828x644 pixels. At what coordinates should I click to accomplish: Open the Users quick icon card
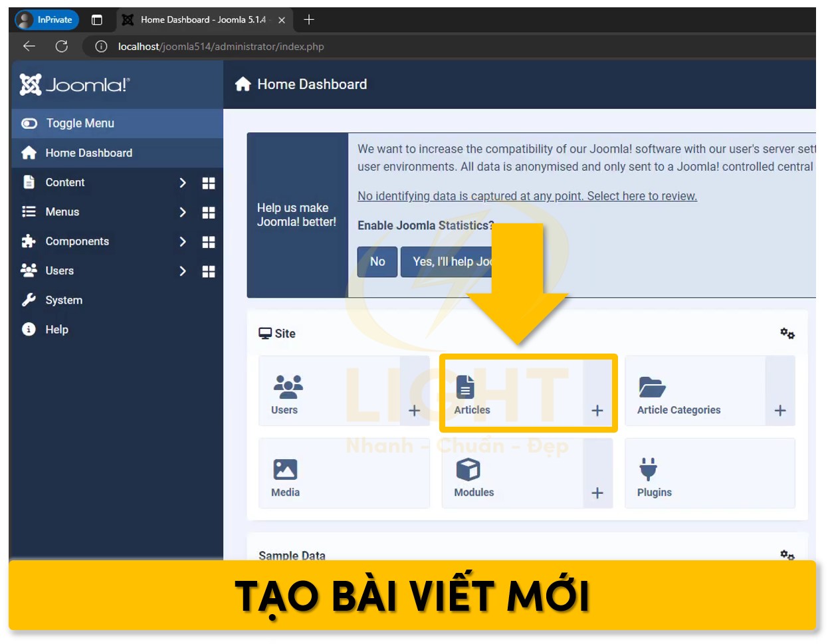click(330, 391)
